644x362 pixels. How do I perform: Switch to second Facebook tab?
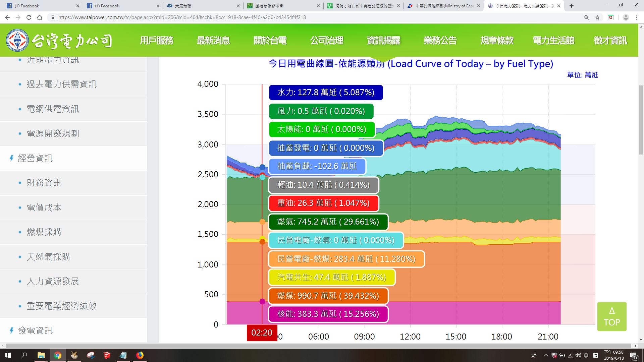click(x=123, y=6)
